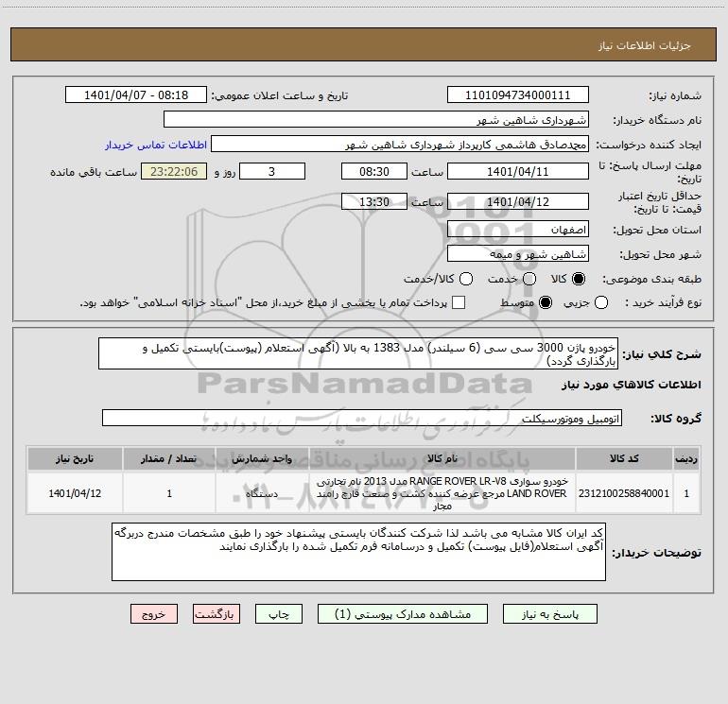Viewport: 728px width, 704px height.
Task: Click the تاریخ نیاز column header
Action: click(x=75, y=458)
